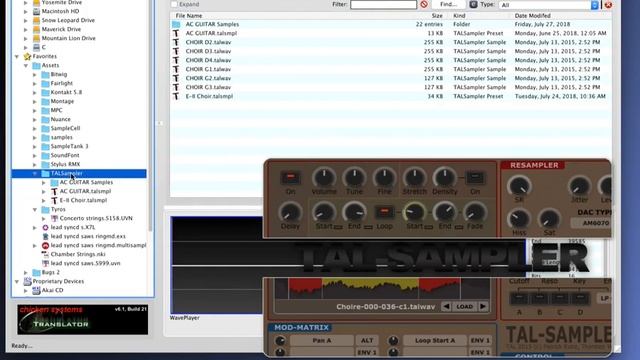Screen dimensions: 640x360
Task: Click the Stylus RMX folder icon
Action: [x=45, y=164]
